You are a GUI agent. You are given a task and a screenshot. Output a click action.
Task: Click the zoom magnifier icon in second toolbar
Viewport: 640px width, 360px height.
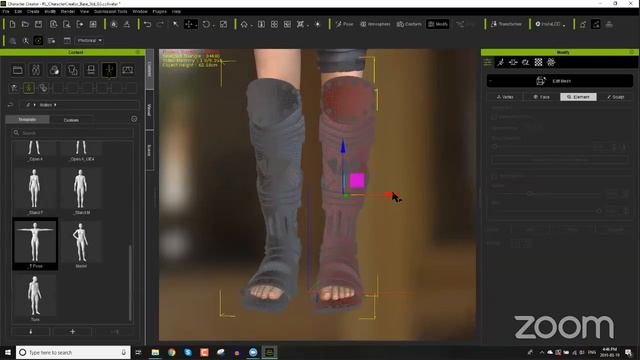26,41
